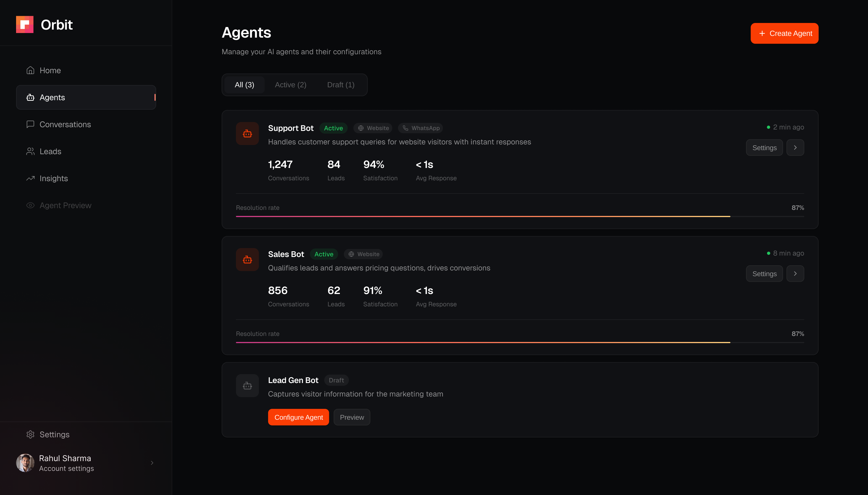Expand Sales Bot details with chevron arrow
Viewport: 868px width, 495px height.
click(x=795, y=273)
